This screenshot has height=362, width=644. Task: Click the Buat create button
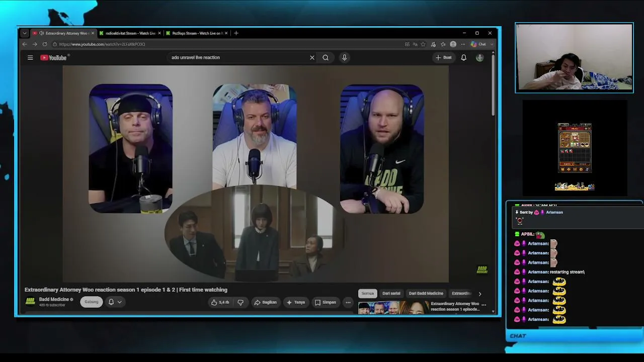(444, 57)
